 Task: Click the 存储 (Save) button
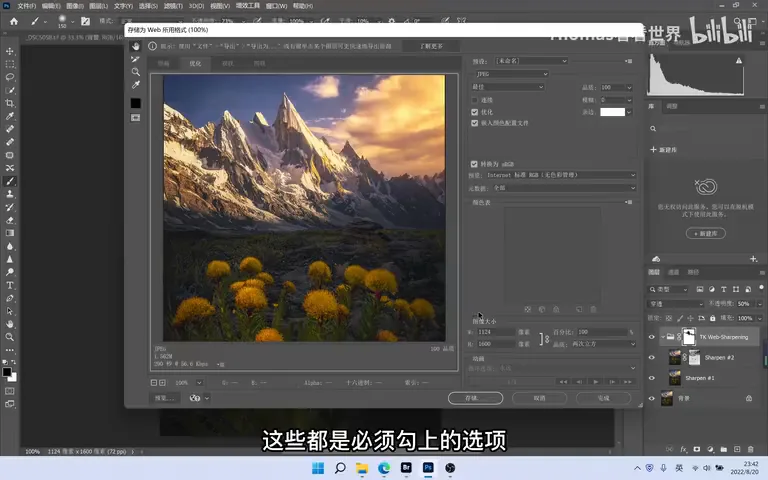[475, 398]
